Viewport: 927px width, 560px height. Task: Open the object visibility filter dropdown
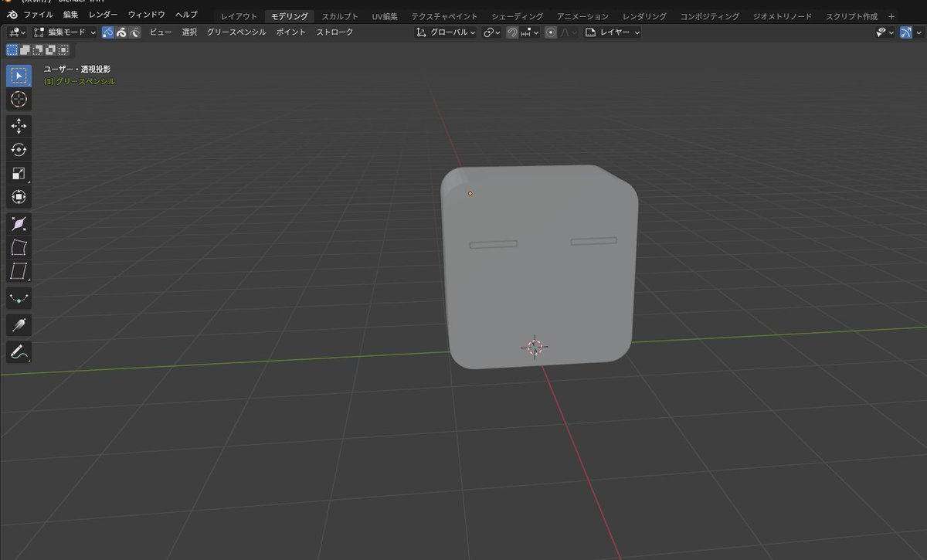(885, 32)
